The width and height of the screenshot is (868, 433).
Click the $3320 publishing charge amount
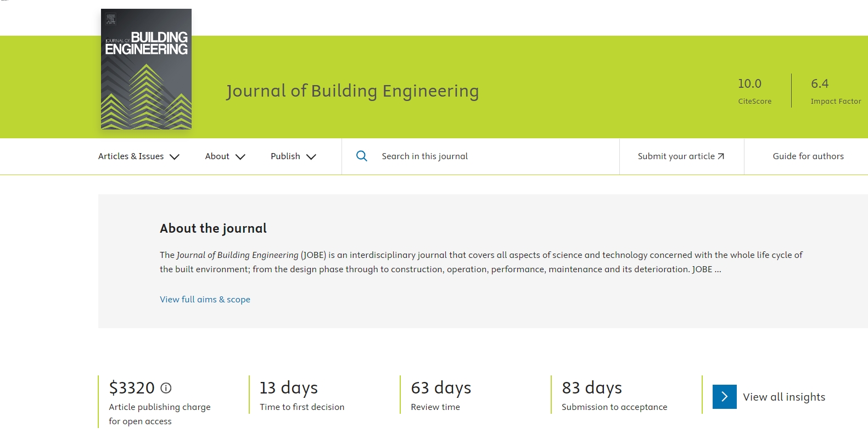[x=132, y=388]
